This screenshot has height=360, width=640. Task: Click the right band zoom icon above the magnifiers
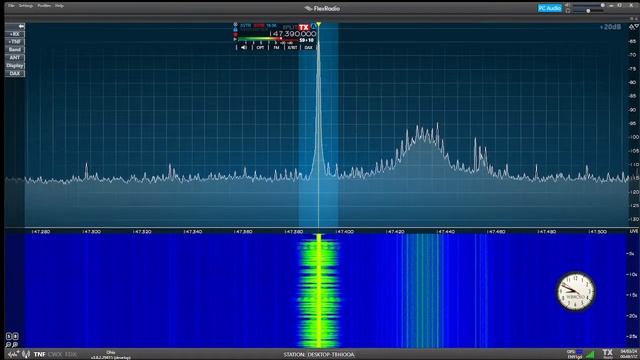click(x=16, y=336)
